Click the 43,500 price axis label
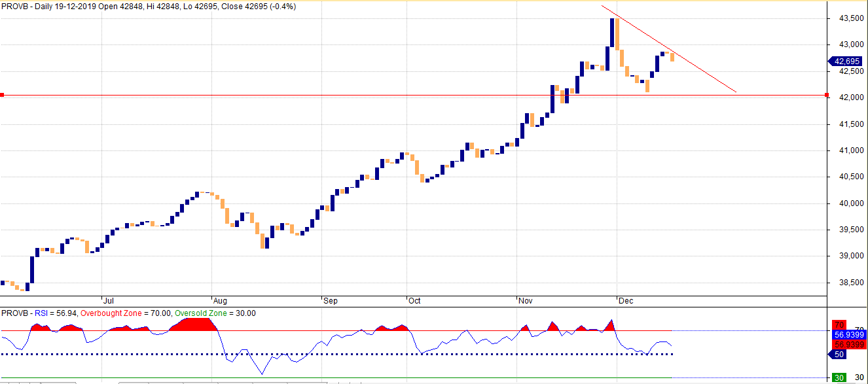The height and width of the screenshot is (384, 868). [x=851, y=18]
